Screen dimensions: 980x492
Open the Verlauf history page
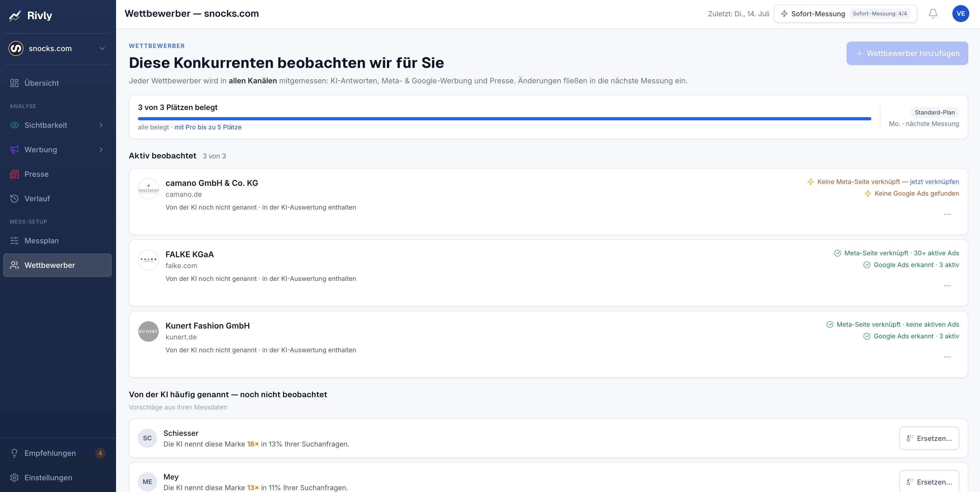[57, 199]
